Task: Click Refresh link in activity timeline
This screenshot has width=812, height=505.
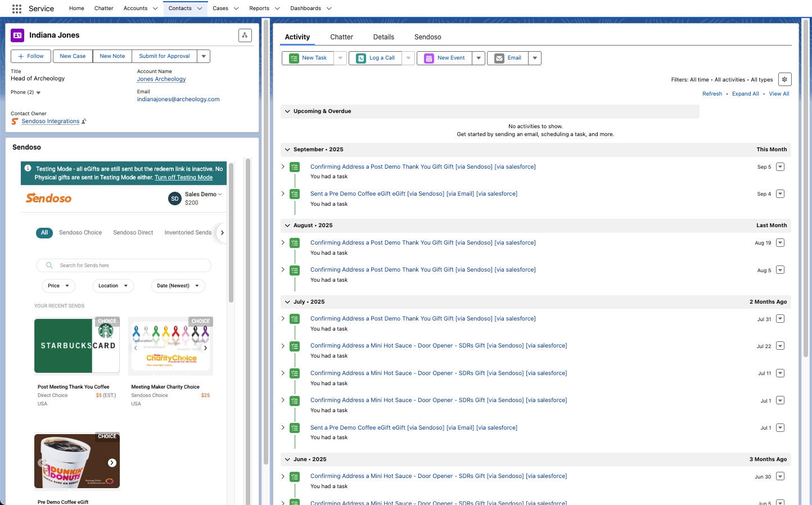Action: coord(712,94)
